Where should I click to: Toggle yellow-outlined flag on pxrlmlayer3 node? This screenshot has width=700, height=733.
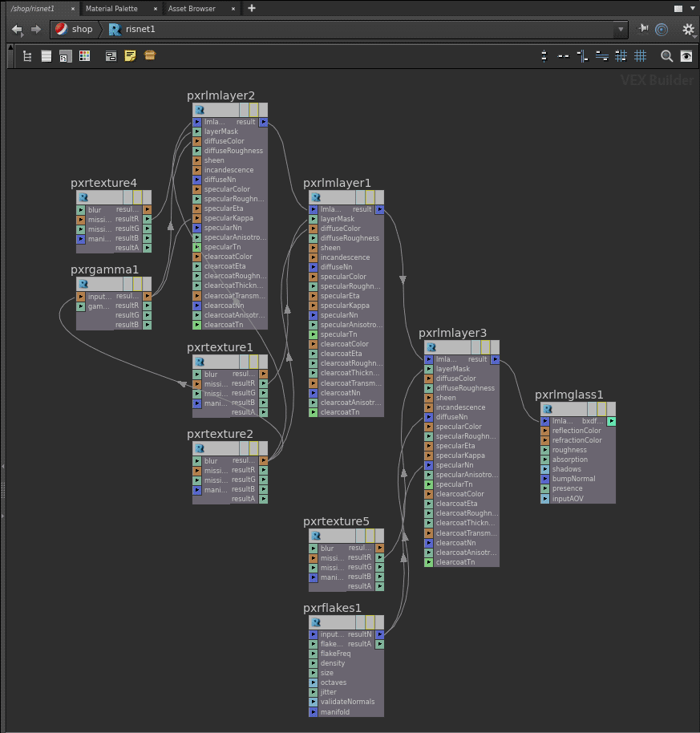point(486,347)
